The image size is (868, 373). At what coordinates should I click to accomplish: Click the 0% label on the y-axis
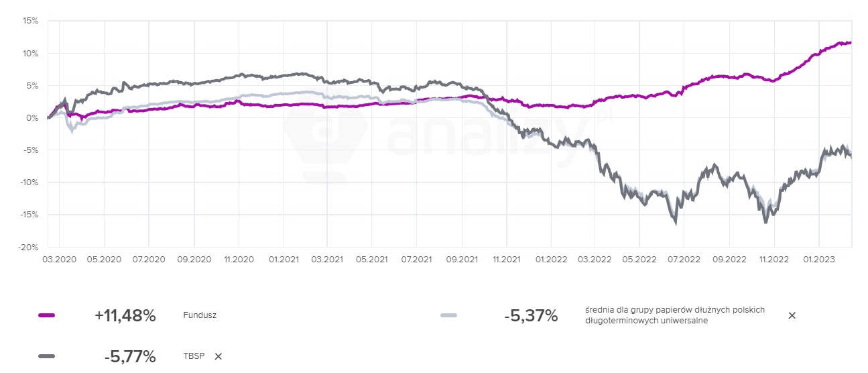pos(33,118)
